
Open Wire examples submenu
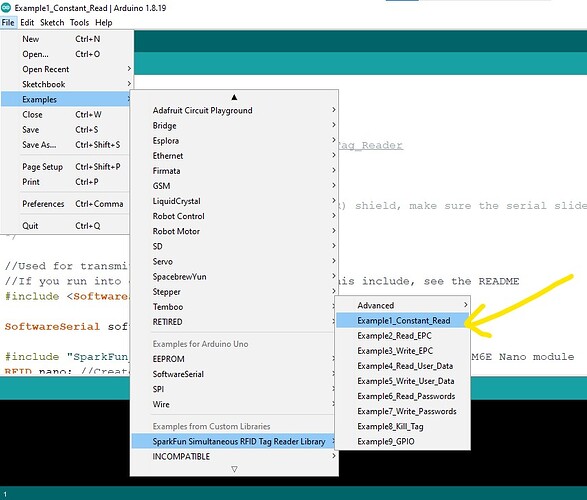(234, 404)
